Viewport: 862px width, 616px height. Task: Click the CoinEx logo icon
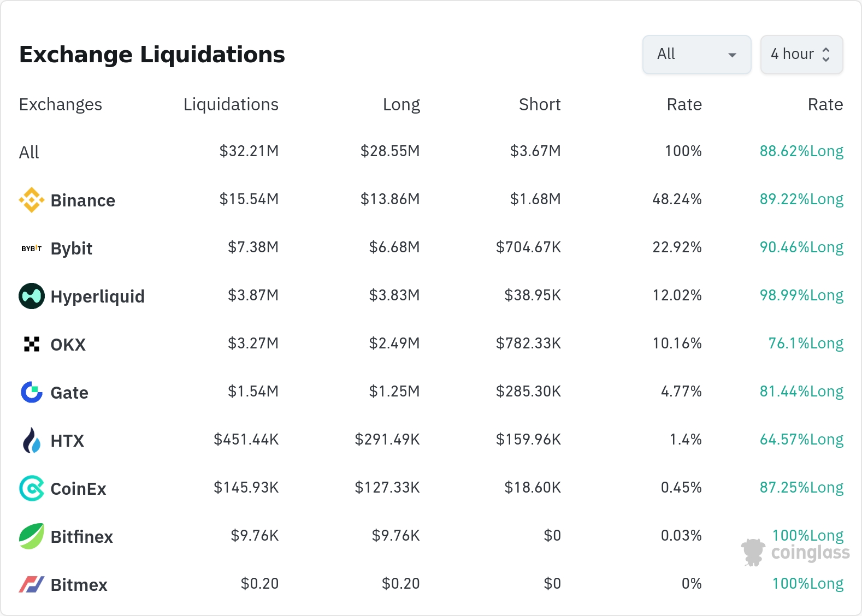pos(32,488)
